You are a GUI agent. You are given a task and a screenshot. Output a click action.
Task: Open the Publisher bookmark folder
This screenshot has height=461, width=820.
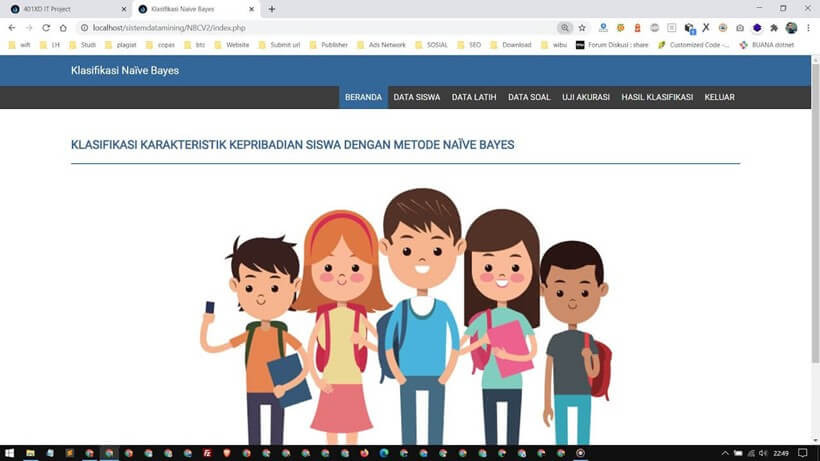[x=329, y=45]
